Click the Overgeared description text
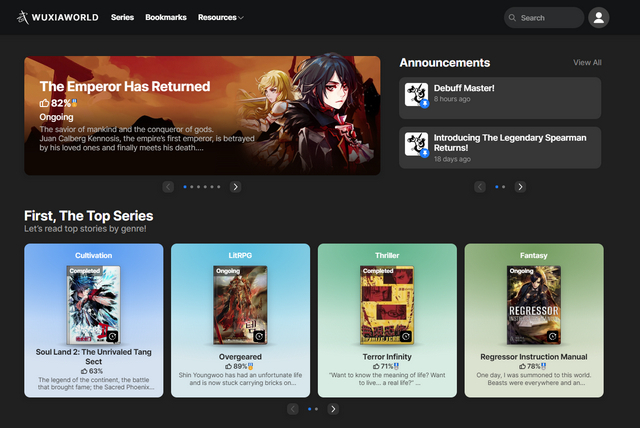 240,379
